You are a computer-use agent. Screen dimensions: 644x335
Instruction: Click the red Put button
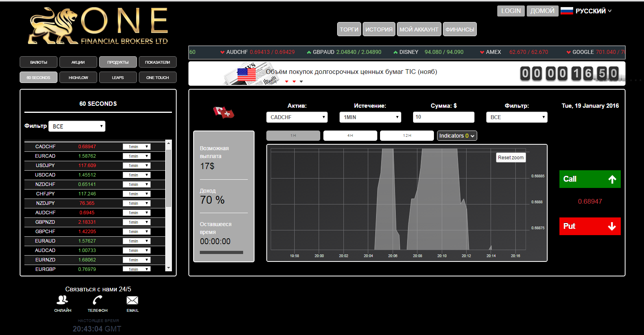click(x=590, y=226)
